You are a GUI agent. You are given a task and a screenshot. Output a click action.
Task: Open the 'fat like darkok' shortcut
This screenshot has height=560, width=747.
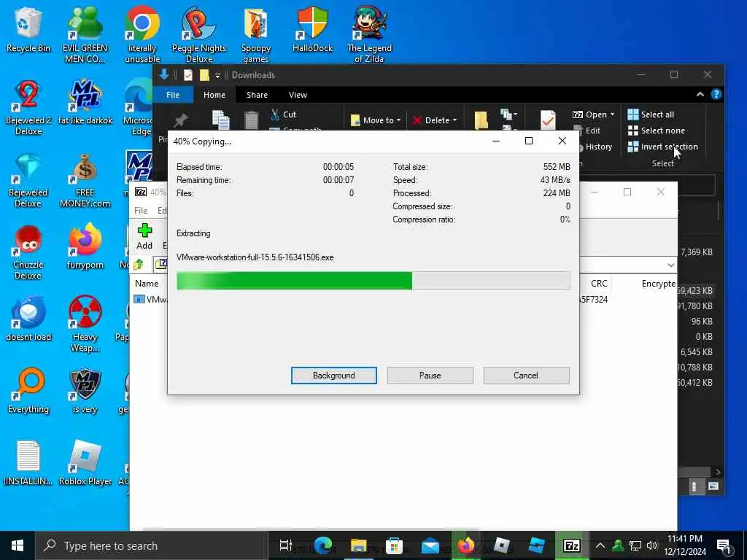(85, 102)
